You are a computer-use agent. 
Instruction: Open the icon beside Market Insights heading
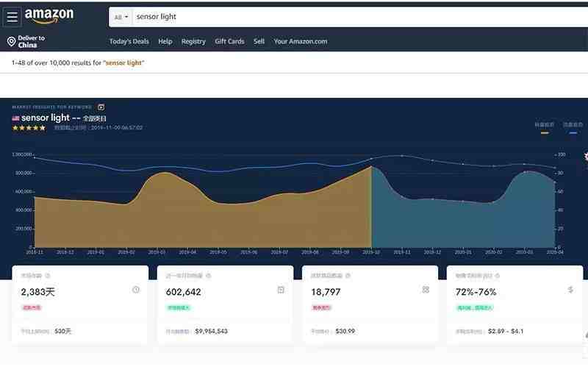[101, 107]
